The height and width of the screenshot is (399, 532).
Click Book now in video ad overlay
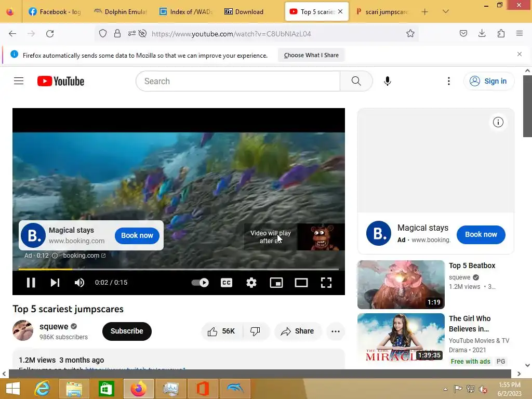(137, 235)
